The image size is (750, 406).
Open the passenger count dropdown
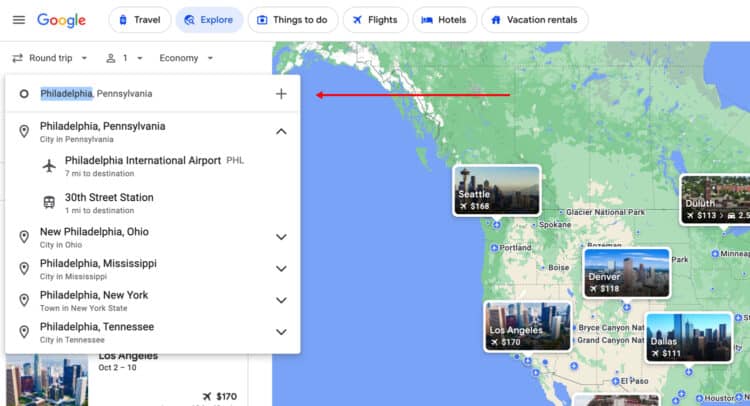pyautogui.click(x=125, y=58)
